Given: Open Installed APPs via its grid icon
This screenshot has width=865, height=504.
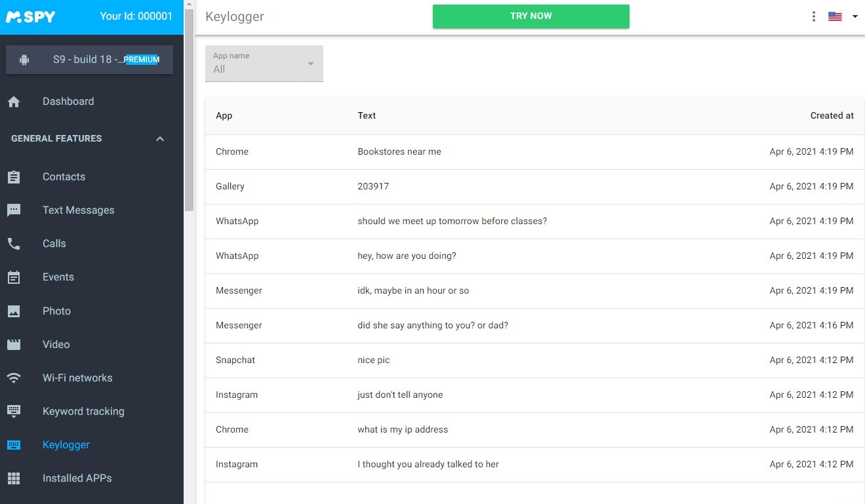Looking at the screenshot, I should coord(14,478).
